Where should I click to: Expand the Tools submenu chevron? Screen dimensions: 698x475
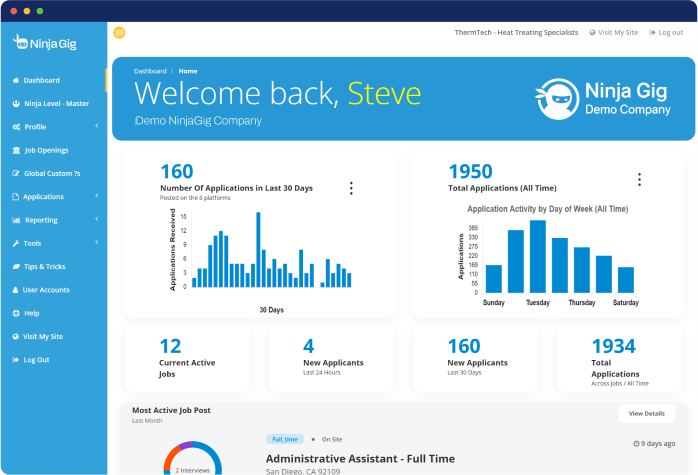pos(97,242)
